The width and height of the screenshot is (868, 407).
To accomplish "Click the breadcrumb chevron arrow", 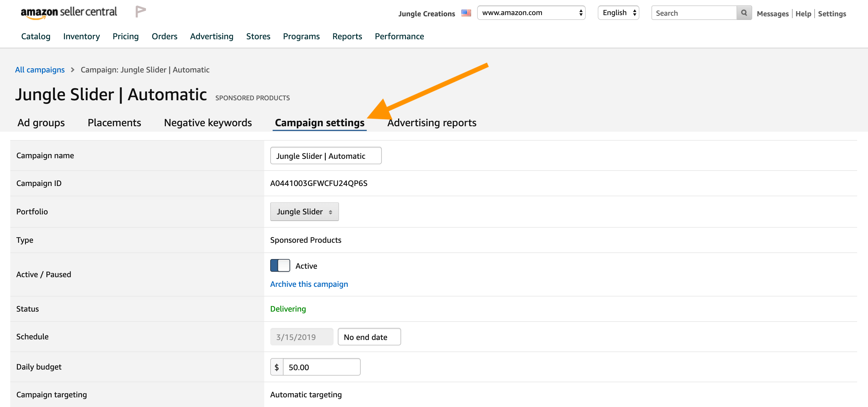I will (72, 70).
